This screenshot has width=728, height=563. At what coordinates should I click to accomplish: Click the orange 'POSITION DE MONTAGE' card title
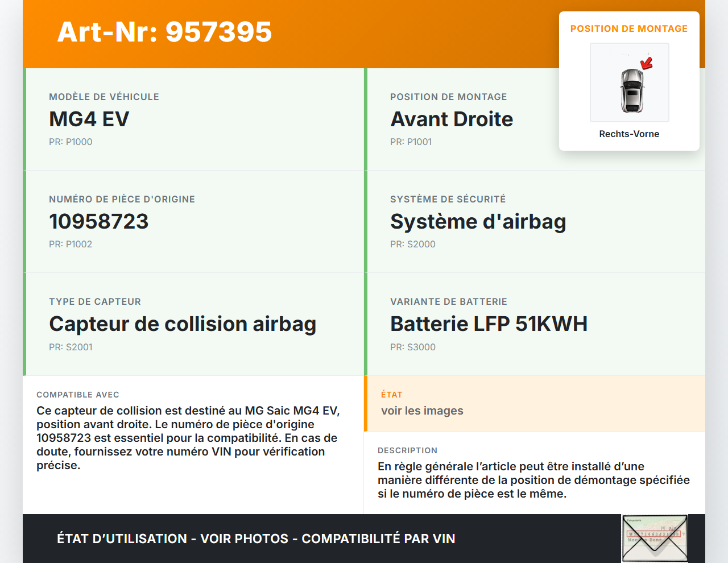tap(629, 28)
